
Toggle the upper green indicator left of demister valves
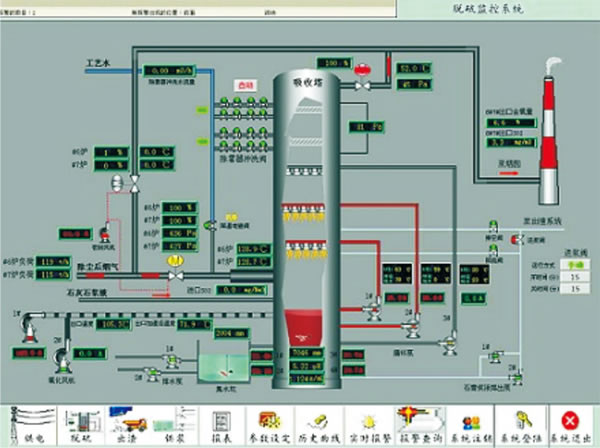coord(202,111)
